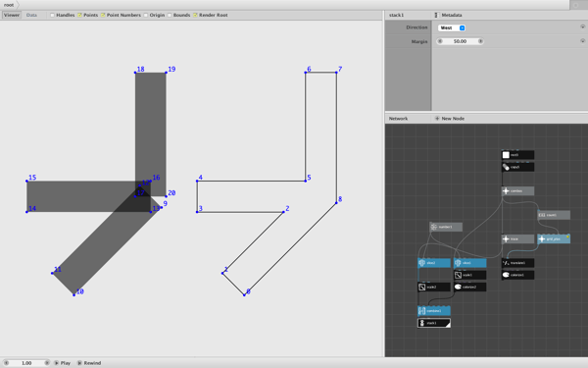588x368 pixels.
Task: Decrease Margin with the left arrow
Action: tap(440, 41)
